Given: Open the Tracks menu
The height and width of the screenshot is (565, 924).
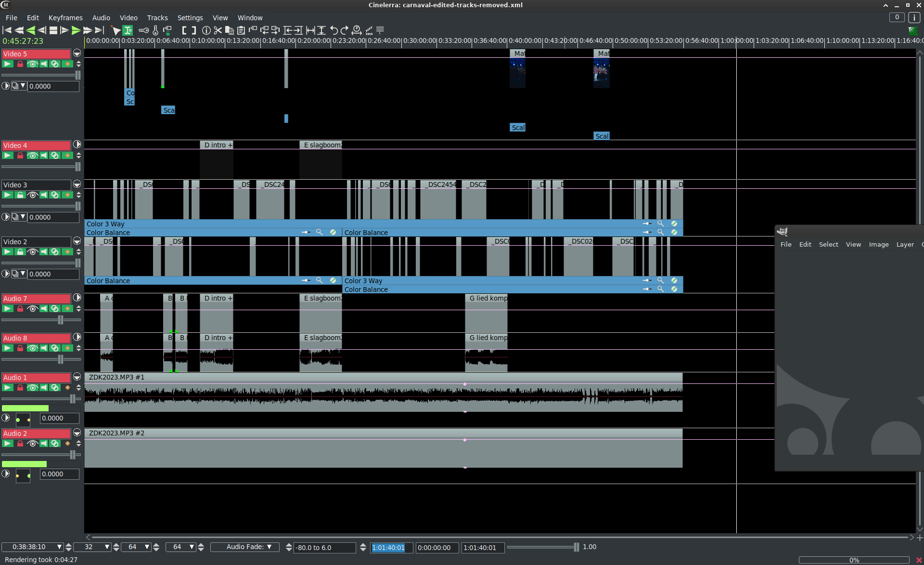Looking at the screenshot, I should click(157, 18).
